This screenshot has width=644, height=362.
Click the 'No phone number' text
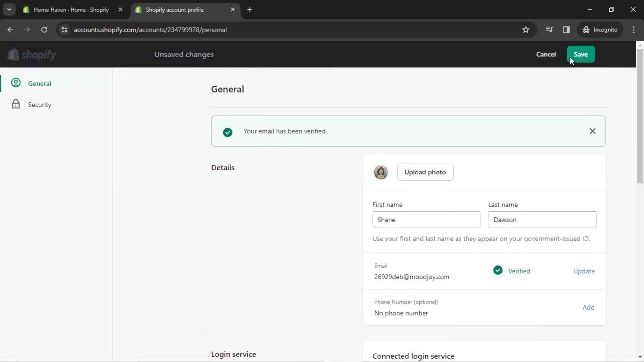click(x=401, y=313)
